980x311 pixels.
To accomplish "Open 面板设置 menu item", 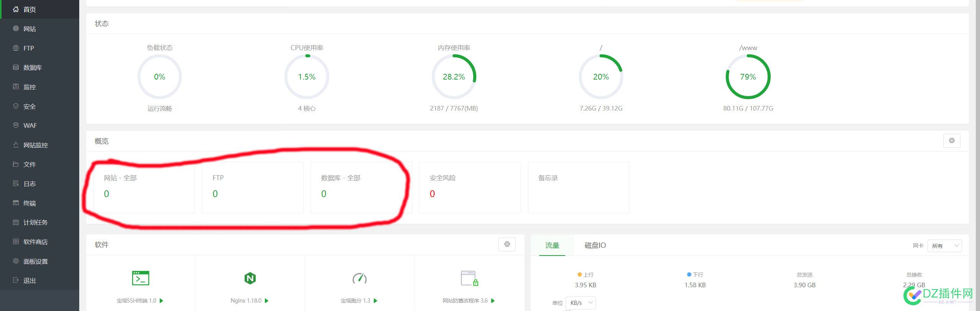I will (39, 261).
